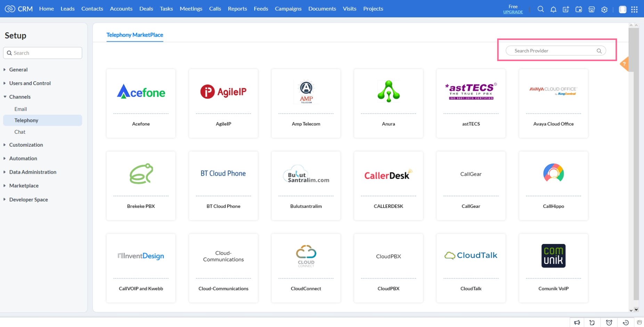Select the CallHippo provider card
Image resolution: width=644 pixels, height=327 pixels.
(553, 186)
